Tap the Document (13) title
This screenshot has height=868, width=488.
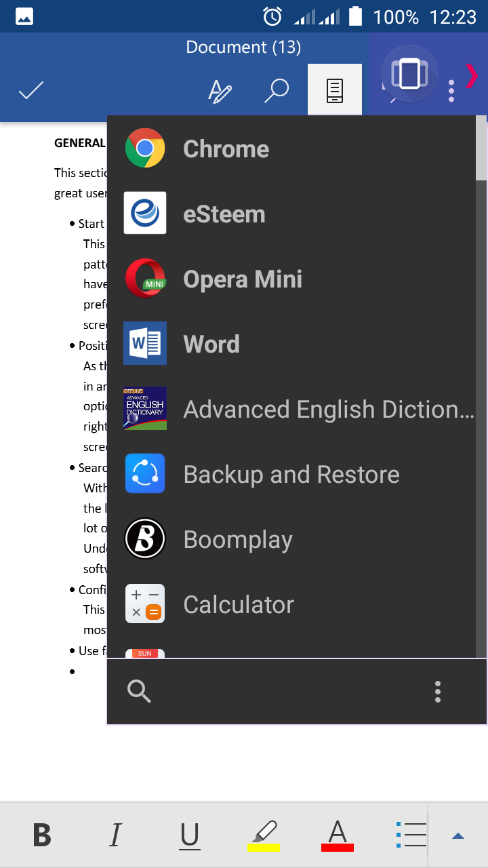pyautogui.click(x=243, y=47)
